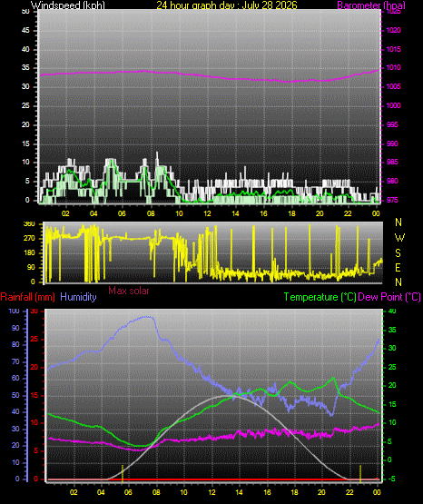Viewport: 423px width, 504px height.
Task: Click the green '-5' value on temperature axis
Action: (391, 479)
